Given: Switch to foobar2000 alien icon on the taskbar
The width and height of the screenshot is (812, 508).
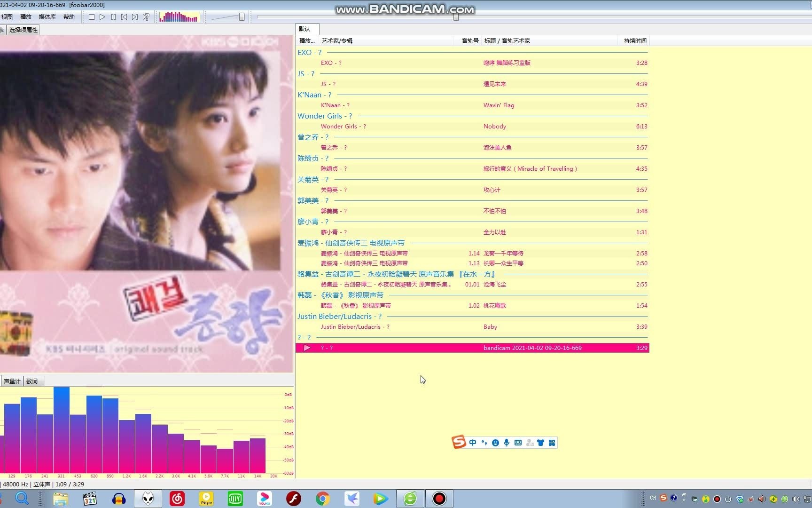Looking at the screenshot, I should click(x=148, y=499).
